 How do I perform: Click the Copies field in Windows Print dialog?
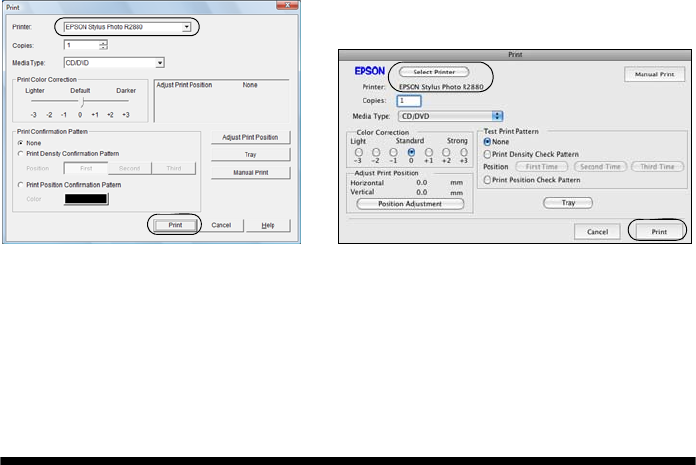(82, 45)
